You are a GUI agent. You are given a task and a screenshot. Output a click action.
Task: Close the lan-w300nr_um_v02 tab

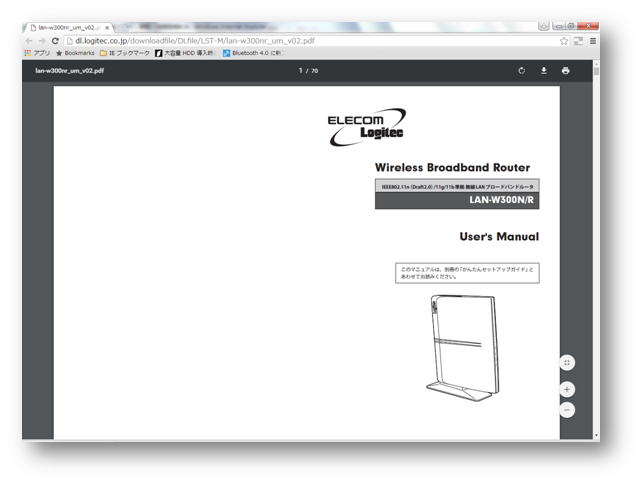(107, 28)
